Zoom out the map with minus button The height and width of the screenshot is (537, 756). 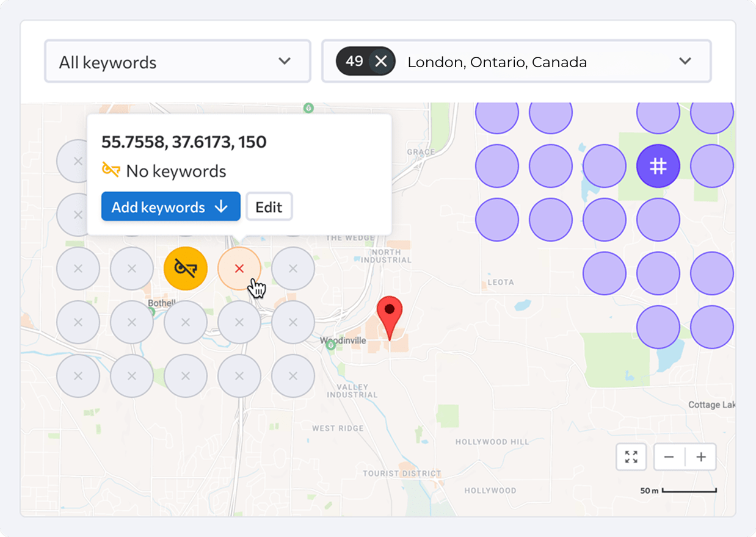[669, 456]
